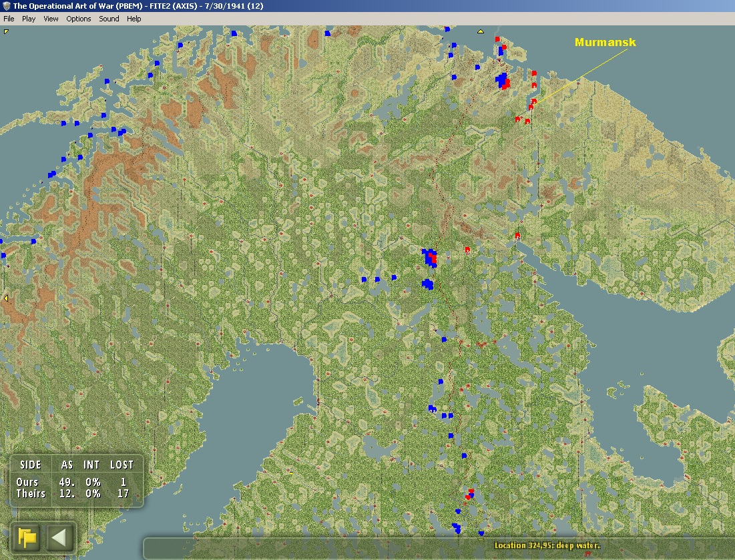The image size is (735, 560).
Task: Open the View menu
Action: click(x=51, y=19)
